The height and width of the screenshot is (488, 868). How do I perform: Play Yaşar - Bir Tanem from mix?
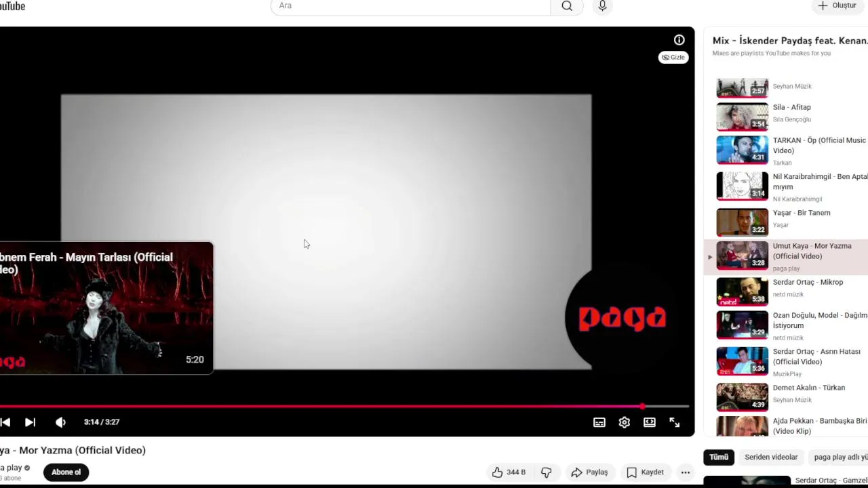coord(802,213)
